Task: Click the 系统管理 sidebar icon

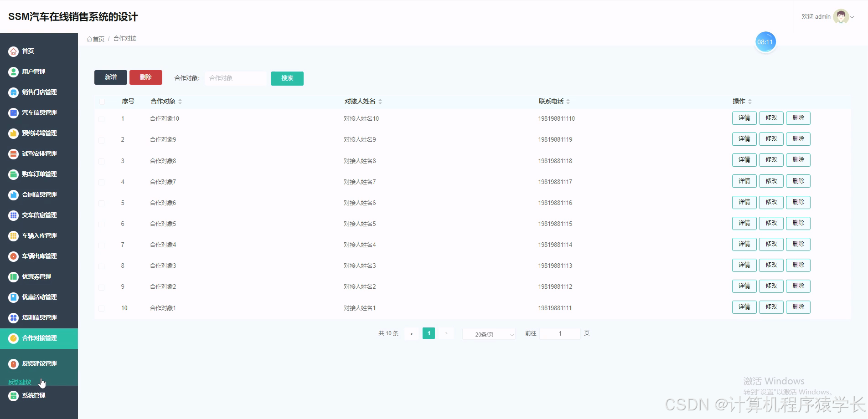Action: (13, 396)
